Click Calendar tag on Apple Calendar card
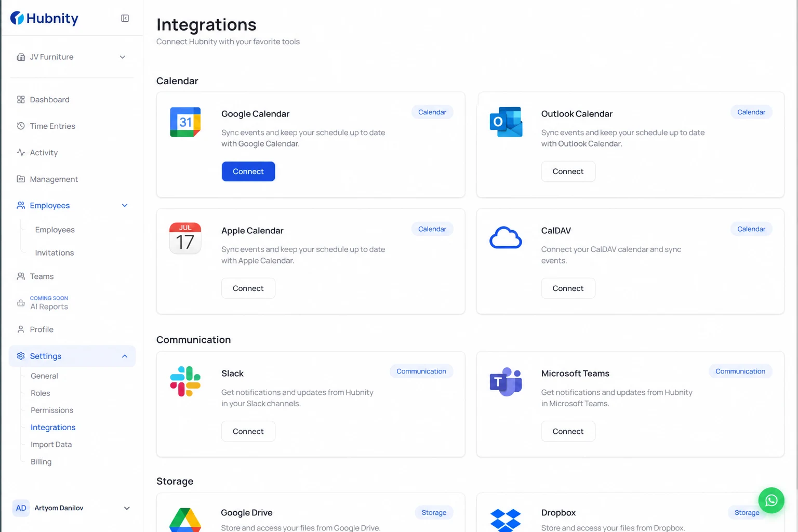Image resolution: width=798 pixels, height=532 pixels. point(432,229)
